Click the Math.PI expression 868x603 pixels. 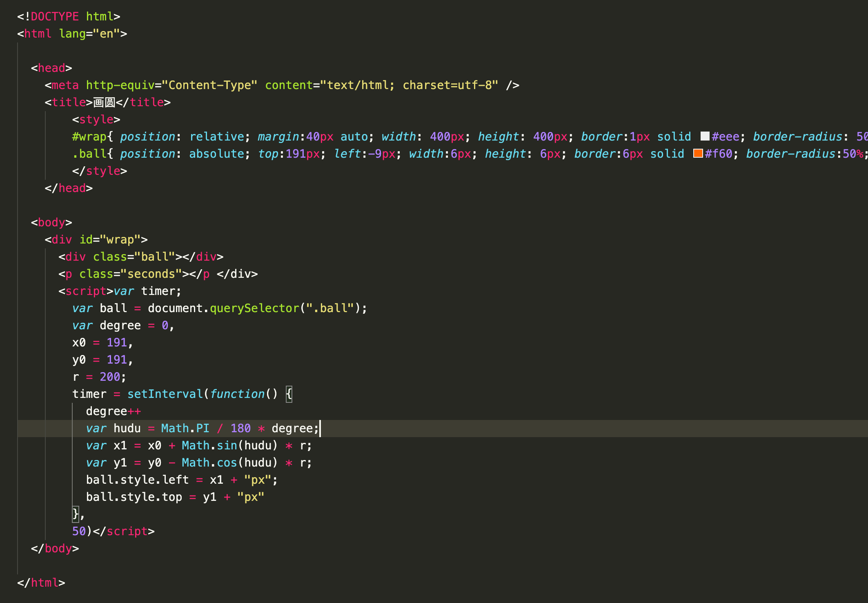tap(185, 428)
